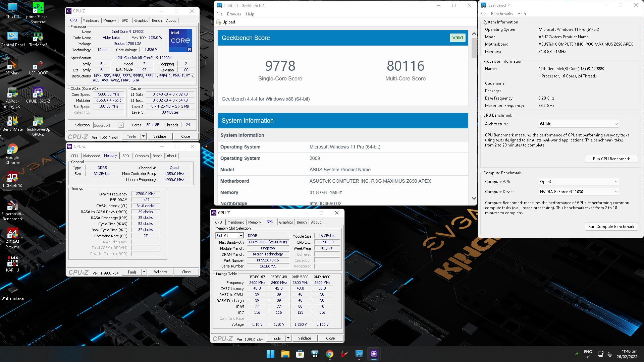Click the clock showing 11:40 pm
This screenshot has height=362, width=644.
[x=627, y=354]
